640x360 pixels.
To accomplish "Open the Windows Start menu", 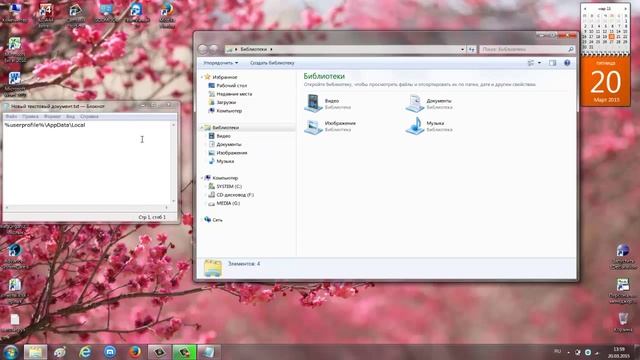I will tap(11, 352).
